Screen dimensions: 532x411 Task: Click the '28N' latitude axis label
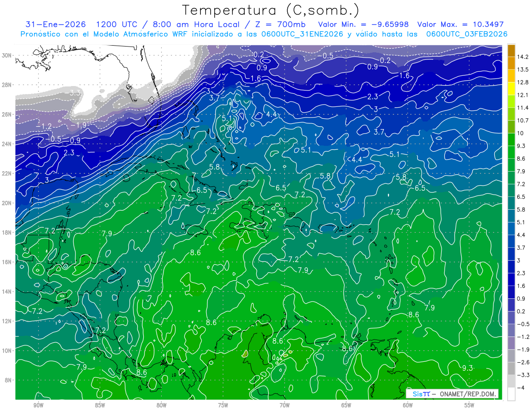pyautogui.click(x=7, y=85)
